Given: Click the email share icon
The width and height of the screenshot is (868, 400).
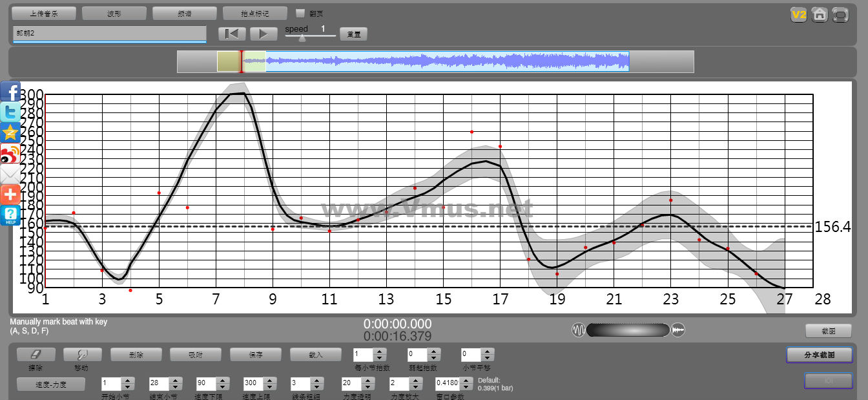Looking at the screenshot, I should coord(10,174).
